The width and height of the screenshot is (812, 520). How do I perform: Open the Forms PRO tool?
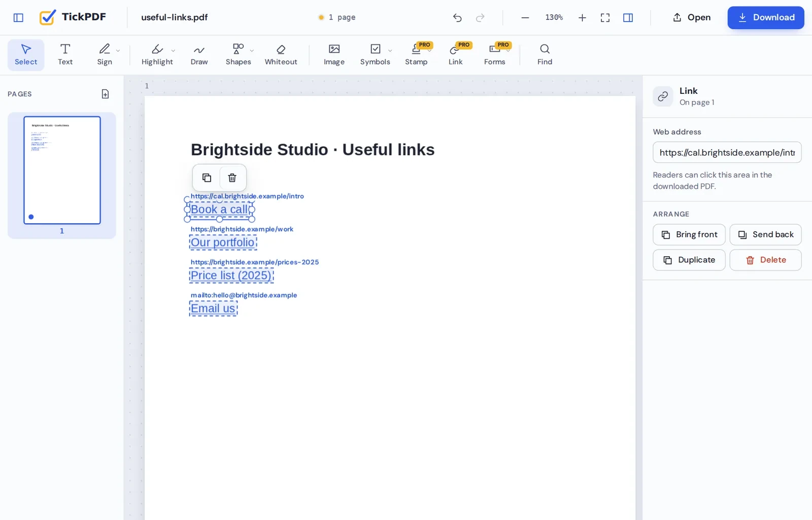pos(495,55)
